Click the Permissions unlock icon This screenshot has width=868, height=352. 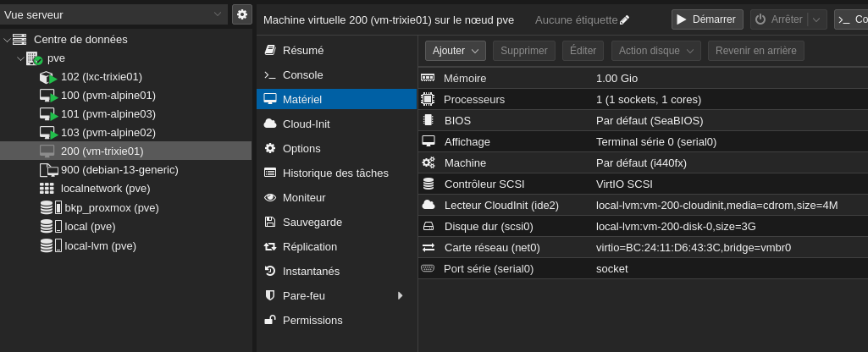pyautogui.click(x=270, y=320)
